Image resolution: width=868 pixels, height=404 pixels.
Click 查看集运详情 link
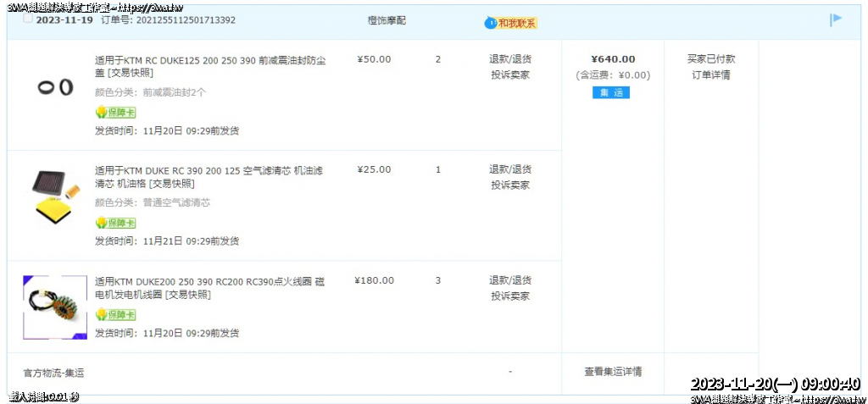[612, 372]
